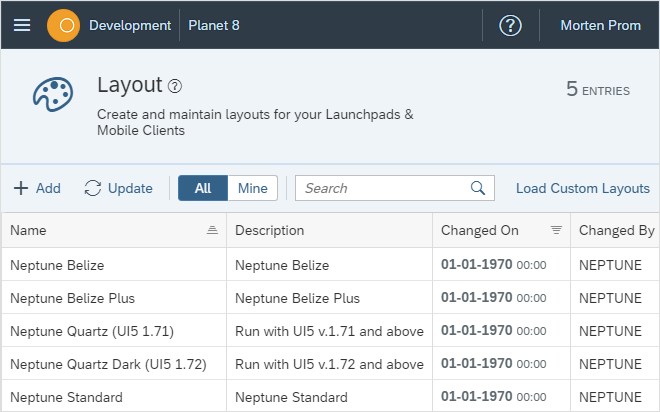
Task: Select Neptune Quartz Dark (UI5 1.72) row name
Action: (108, 364)
